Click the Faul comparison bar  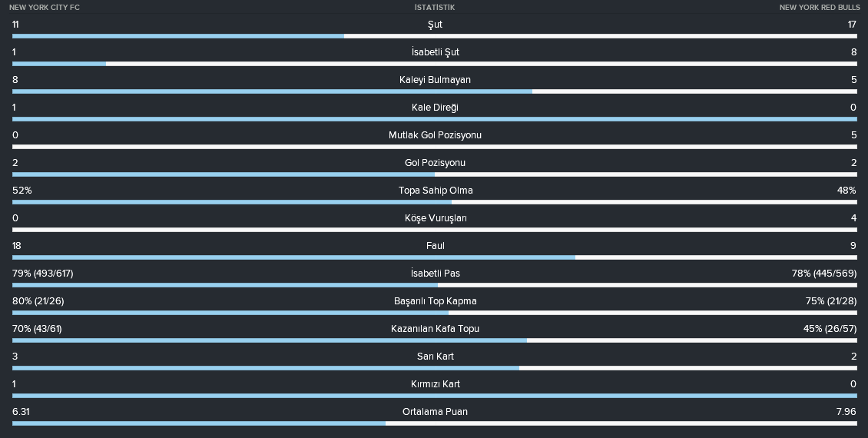coord(435,257)
